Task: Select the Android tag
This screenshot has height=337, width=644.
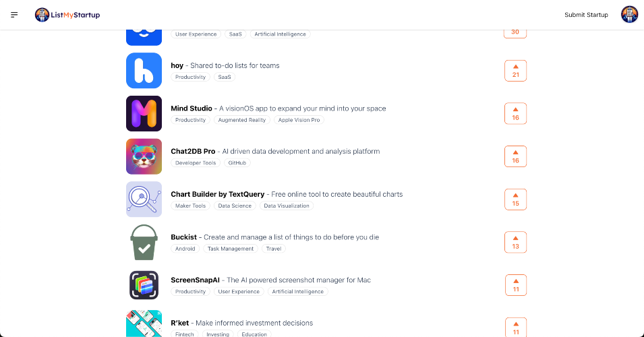Action: point(185,249)
